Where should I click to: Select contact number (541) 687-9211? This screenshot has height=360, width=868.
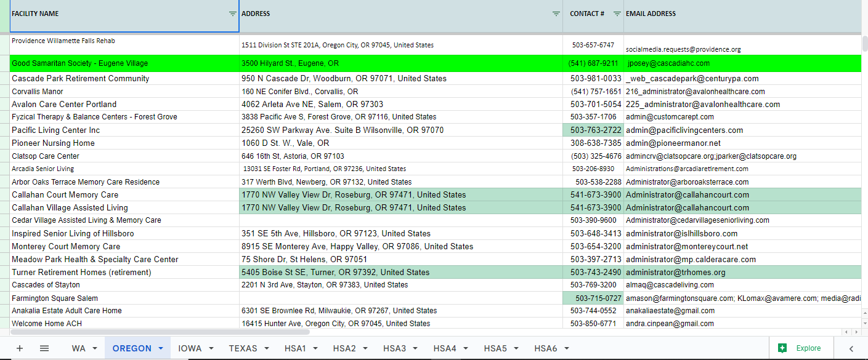point(593,63)
